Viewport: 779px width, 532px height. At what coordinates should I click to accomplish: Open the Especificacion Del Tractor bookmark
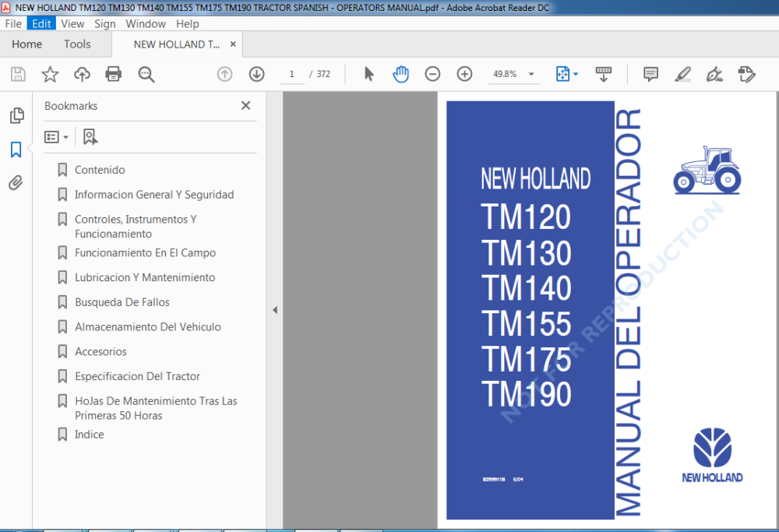point(138,376)
